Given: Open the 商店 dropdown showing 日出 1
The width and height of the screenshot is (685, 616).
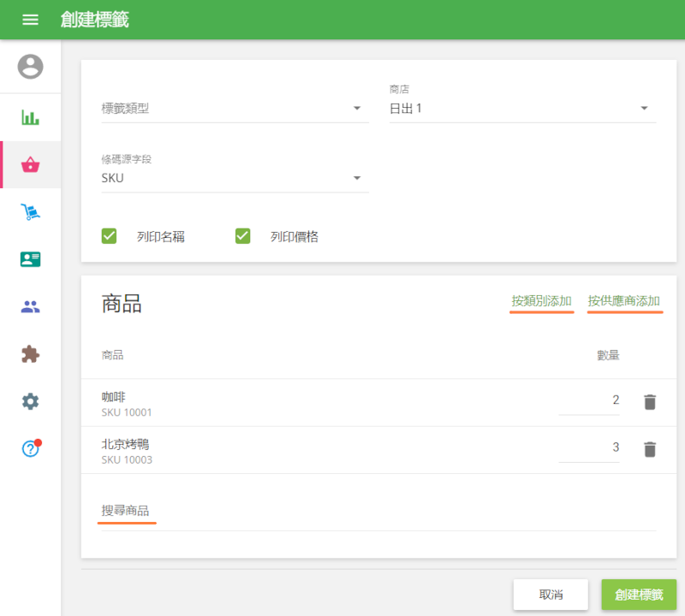Looking at the screenshot, I should (x=522, y=109).
